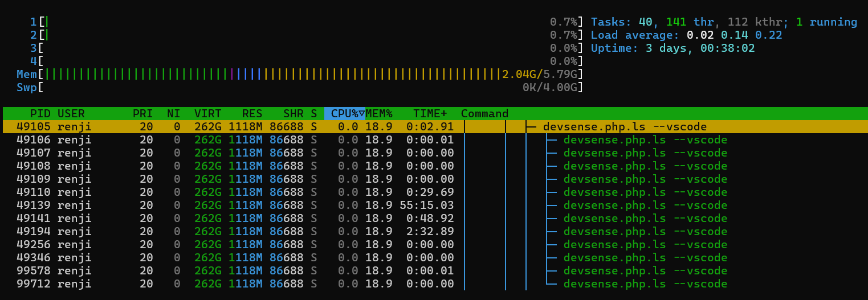Image resolution: width=868 pixels, height=300 pixels.
Task: Sort by the SHR column header
Action: click(x=293, y=113)
